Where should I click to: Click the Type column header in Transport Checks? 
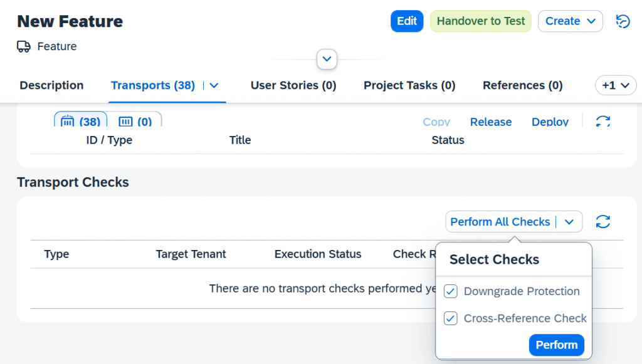(56, 254)
